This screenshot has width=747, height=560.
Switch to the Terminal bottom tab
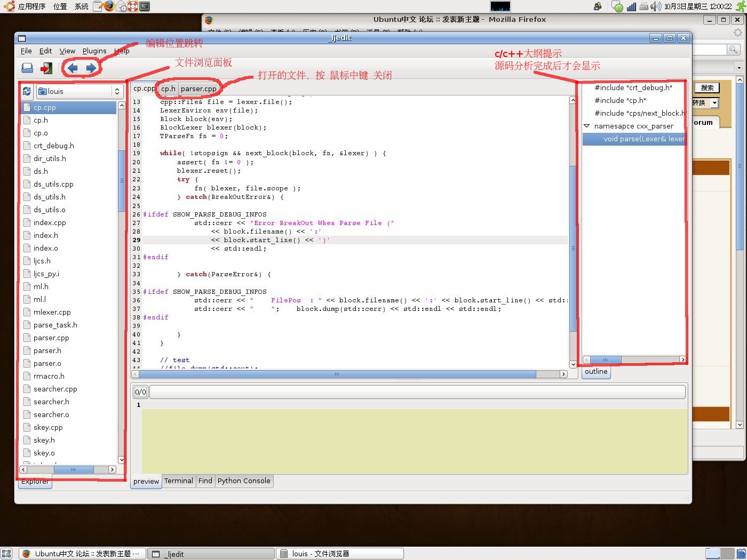pyautogui.click(x=179, y=481)
